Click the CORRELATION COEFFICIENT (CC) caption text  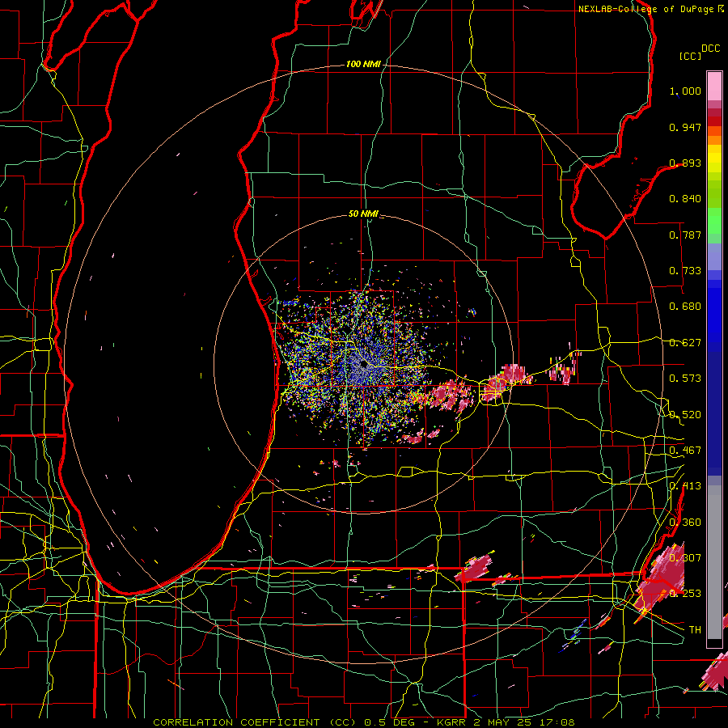[x=256, y=722]
